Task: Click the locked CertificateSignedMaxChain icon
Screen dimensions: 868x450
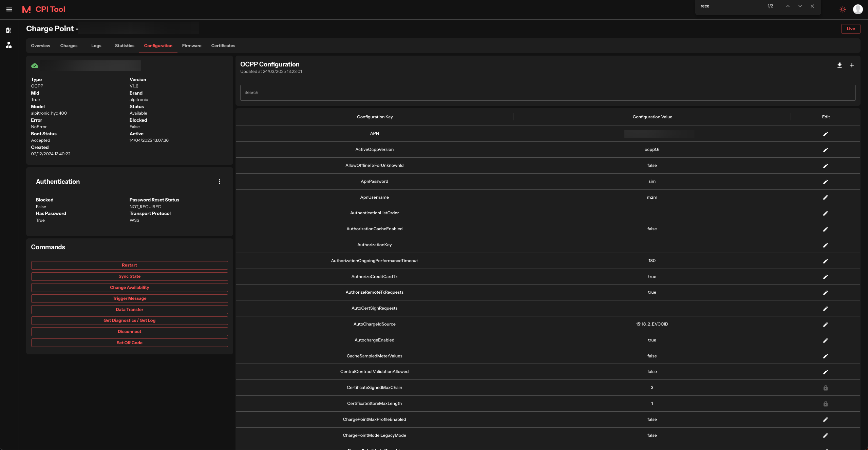Action: point(825,388)
